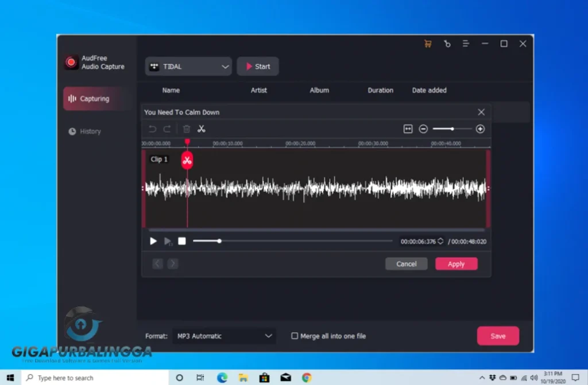
Task: Select the scissors cut tool
Action: [202, 129]
